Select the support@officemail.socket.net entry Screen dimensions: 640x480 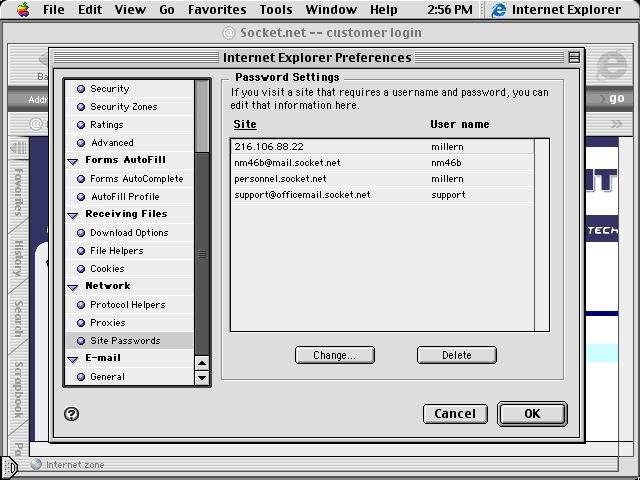(x=382, y=195)
